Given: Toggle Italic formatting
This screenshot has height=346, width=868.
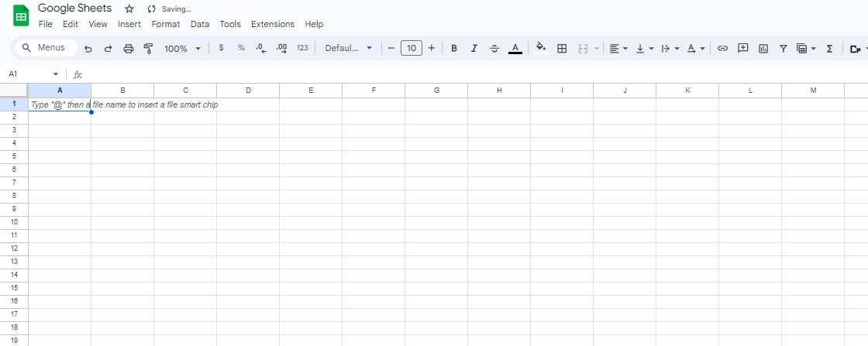Looking at the screenshot, I should coord(474,48).
